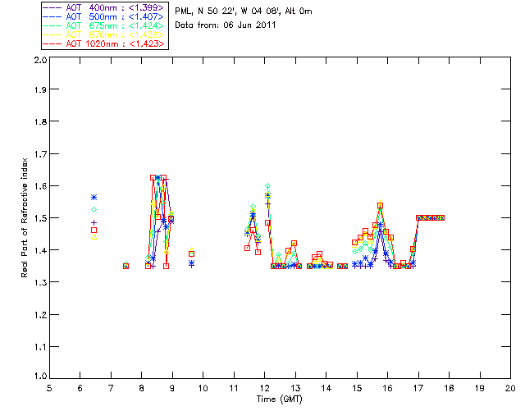Click the hour 15 label on time axis
This screenshot has width=525, height=420.
[x=357, y=388]
